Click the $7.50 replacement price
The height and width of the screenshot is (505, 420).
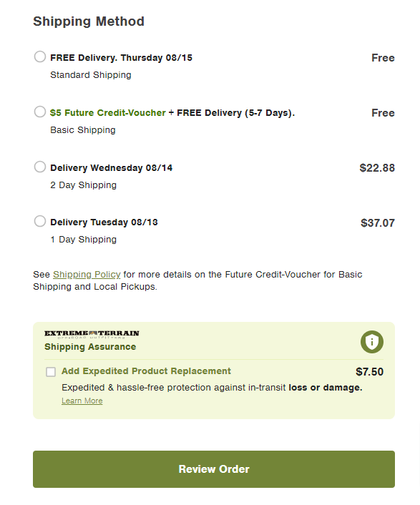[x=369, y=372]
